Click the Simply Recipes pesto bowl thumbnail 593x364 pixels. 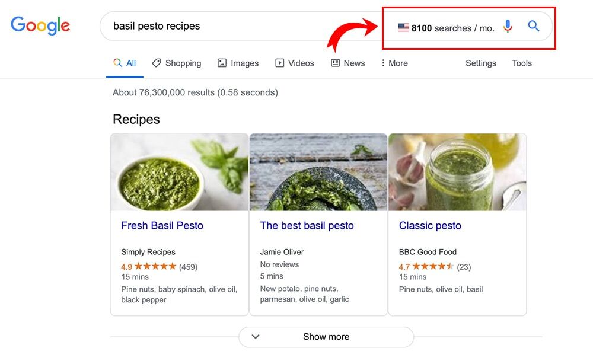click(179, 172)
